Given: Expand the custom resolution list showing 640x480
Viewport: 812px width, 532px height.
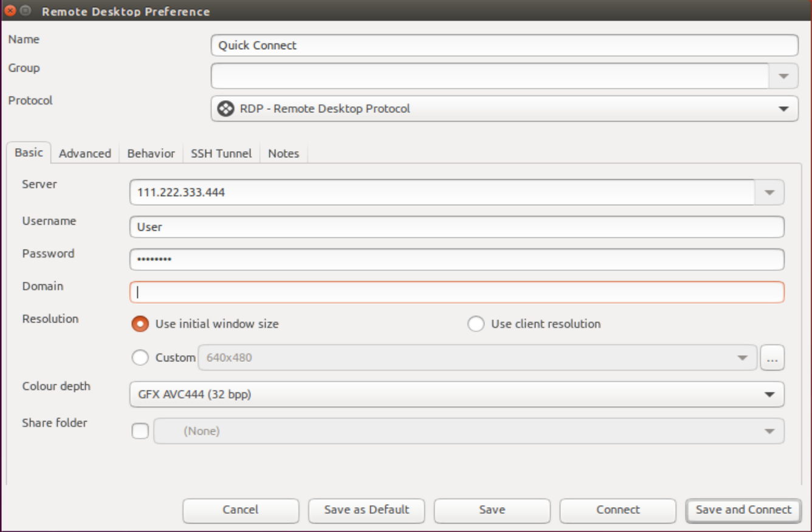Looking at the screenshot, I should [x=741, y=358].
